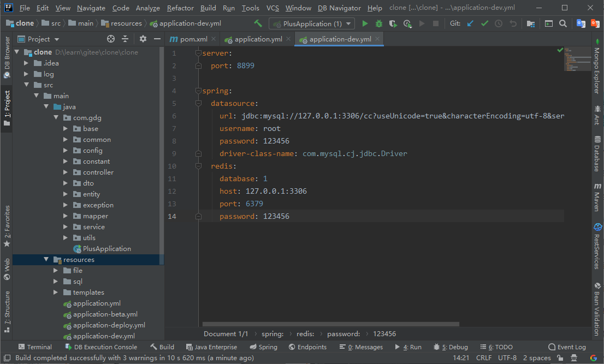The height and width of the screenshot is (364, 604).
Task: Open the Maven side tool window
Action: click(597, 197)
